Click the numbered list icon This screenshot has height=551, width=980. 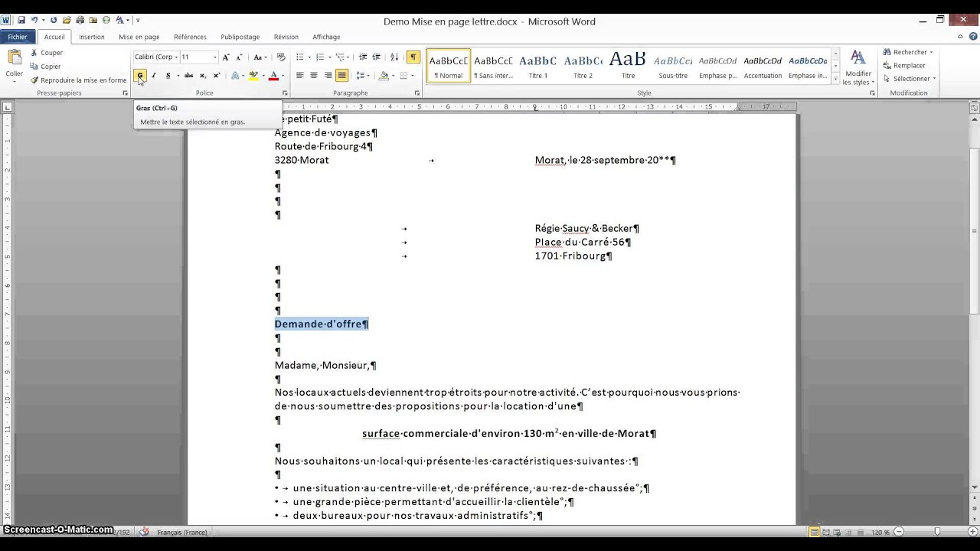320,57
